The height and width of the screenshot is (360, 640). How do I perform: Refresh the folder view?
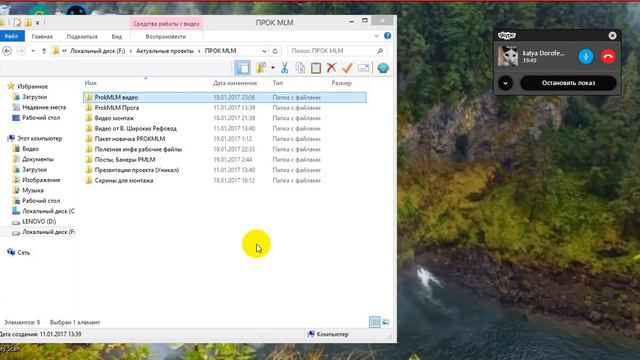276,51
